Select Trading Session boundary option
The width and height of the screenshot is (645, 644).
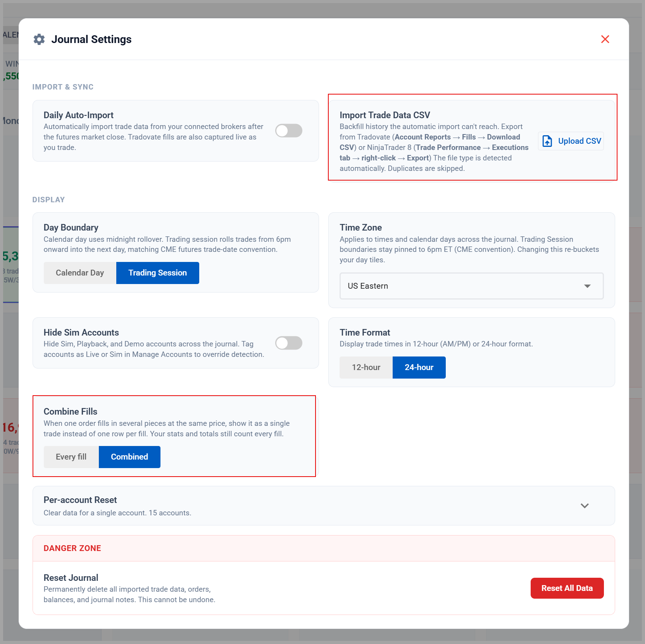tap(158, 273)
